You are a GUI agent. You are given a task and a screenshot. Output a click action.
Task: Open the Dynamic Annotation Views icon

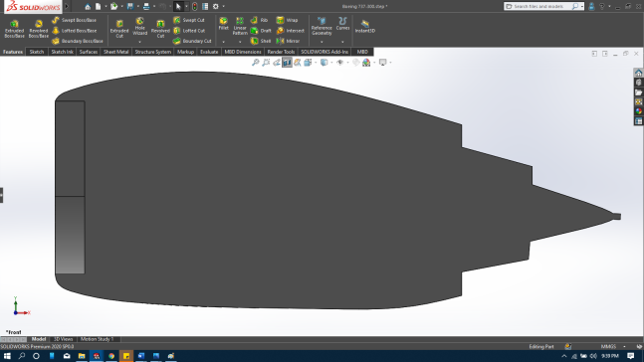[298, 63]
